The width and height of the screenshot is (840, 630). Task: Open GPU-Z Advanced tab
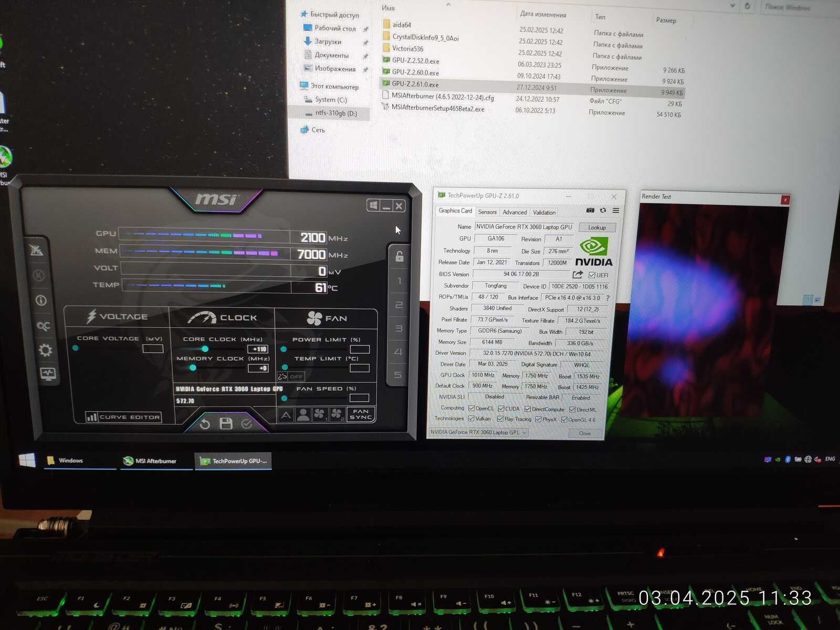514,213
